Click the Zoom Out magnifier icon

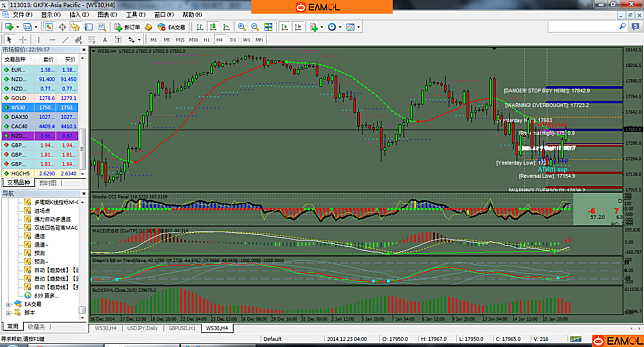255,27
